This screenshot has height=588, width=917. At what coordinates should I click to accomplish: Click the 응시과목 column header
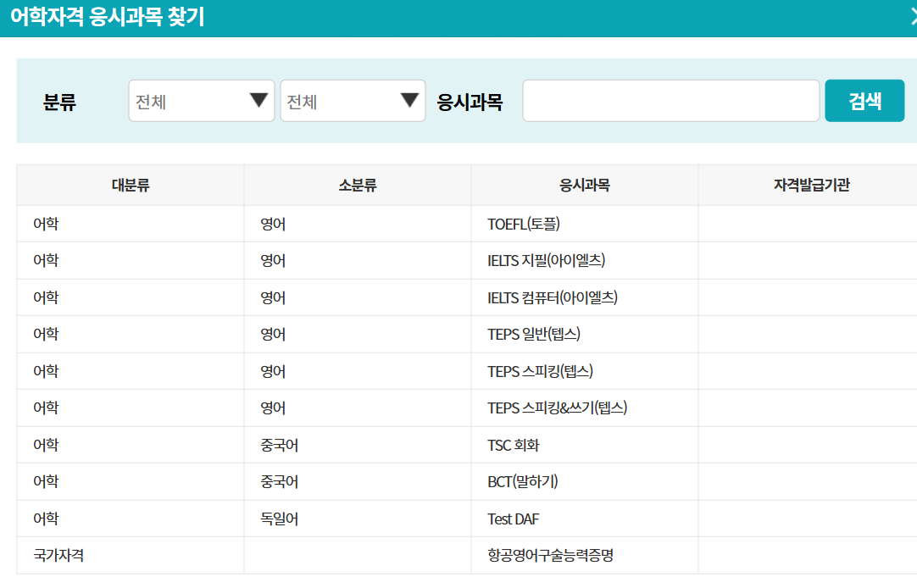click(x=585, y=183)
